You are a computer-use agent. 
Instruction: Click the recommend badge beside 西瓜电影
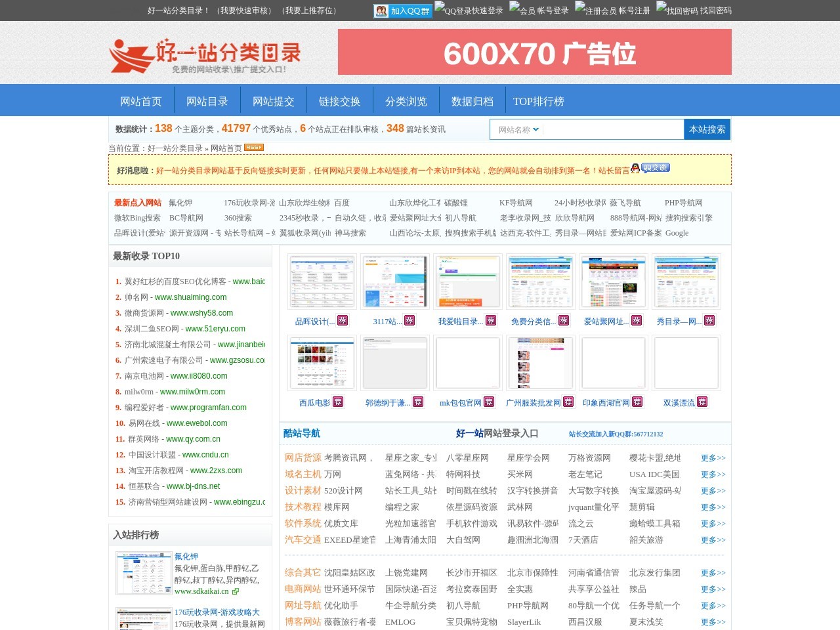pos(338,402)
